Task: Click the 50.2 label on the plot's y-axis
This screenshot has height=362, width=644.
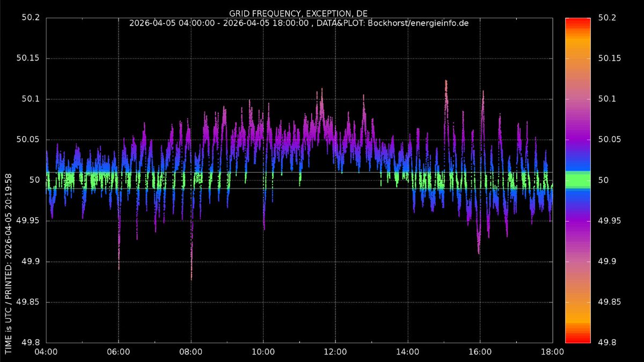Action: (x=31, y=18)
